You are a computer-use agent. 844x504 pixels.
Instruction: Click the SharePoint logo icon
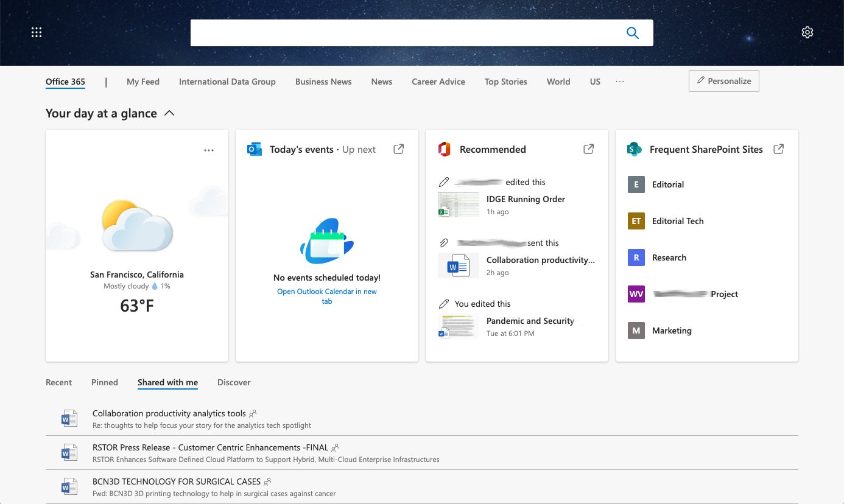click(x=635, y=149)
